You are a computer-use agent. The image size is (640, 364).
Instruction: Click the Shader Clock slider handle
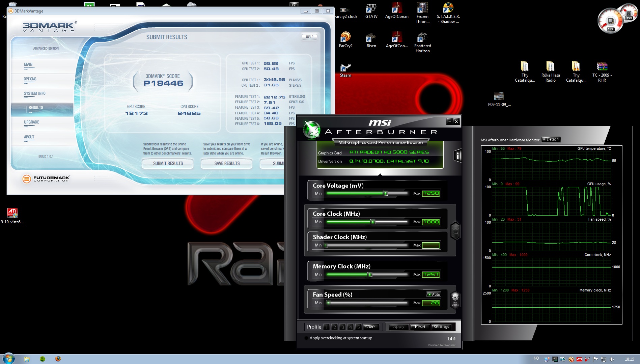[x=326, y=245]
